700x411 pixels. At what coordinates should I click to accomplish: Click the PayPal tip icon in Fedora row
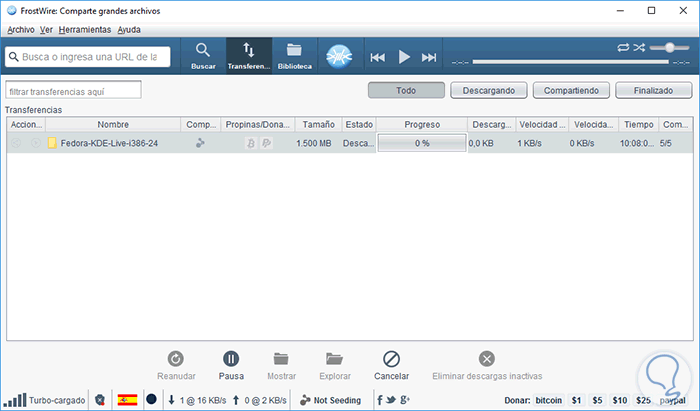pos(267,143)
